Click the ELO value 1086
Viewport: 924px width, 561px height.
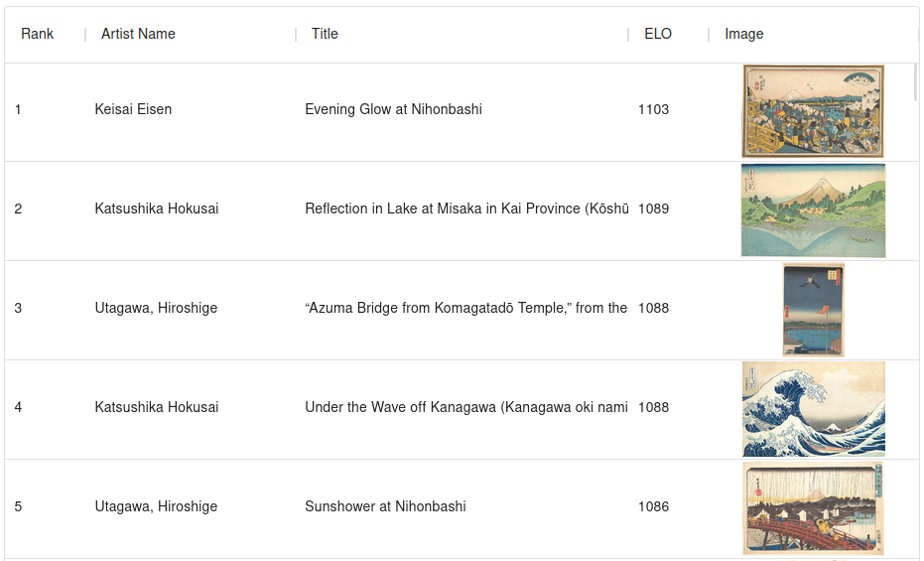653,506
